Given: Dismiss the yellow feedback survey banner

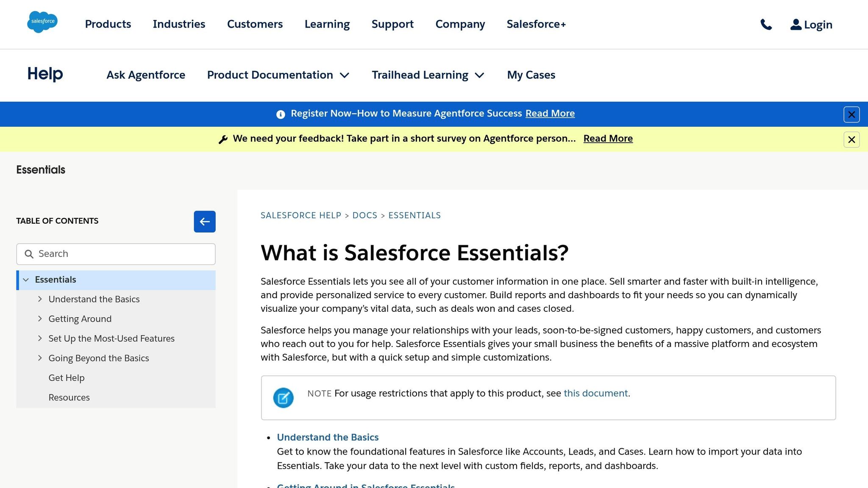Looking at the screenshot, I should tap(851, 139).
